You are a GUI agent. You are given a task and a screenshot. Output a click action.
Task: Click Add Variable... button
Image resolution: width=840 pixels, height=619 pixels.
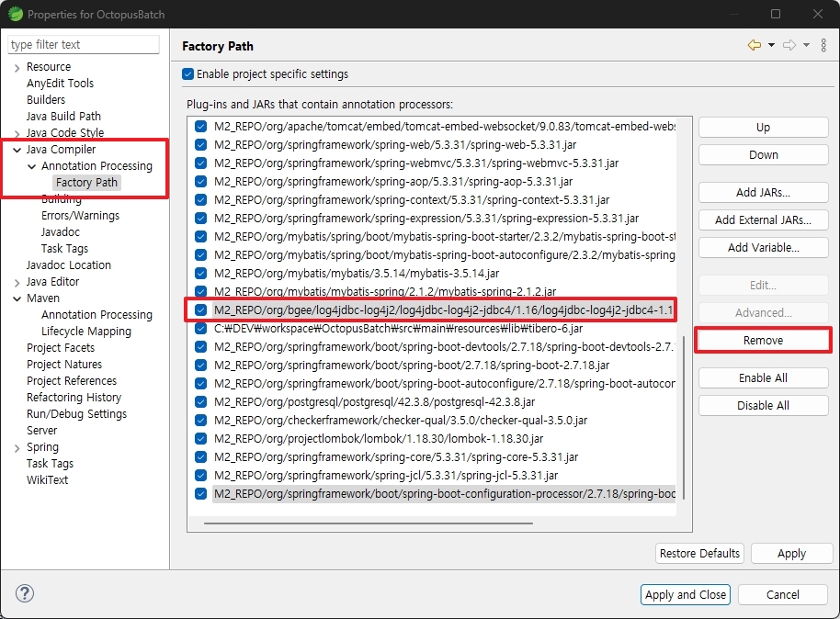pos(764,247)
